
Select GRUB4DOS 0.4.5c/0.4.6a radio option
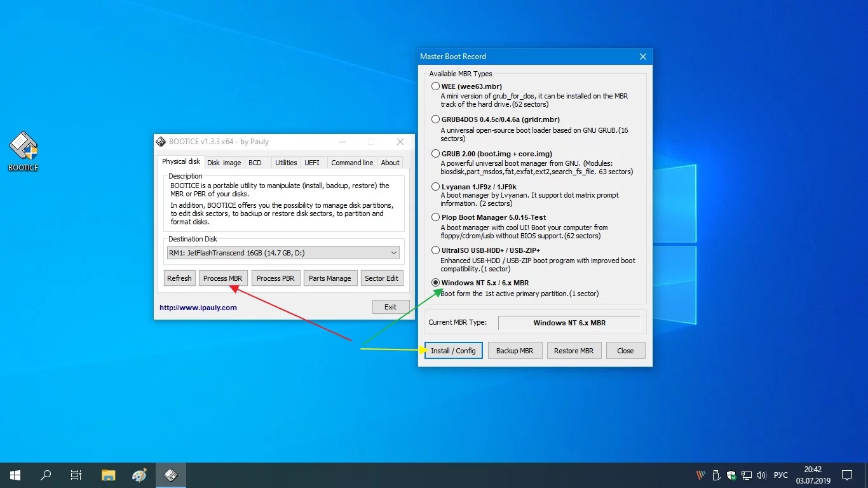pyautogui.click(x=435, y=119)
